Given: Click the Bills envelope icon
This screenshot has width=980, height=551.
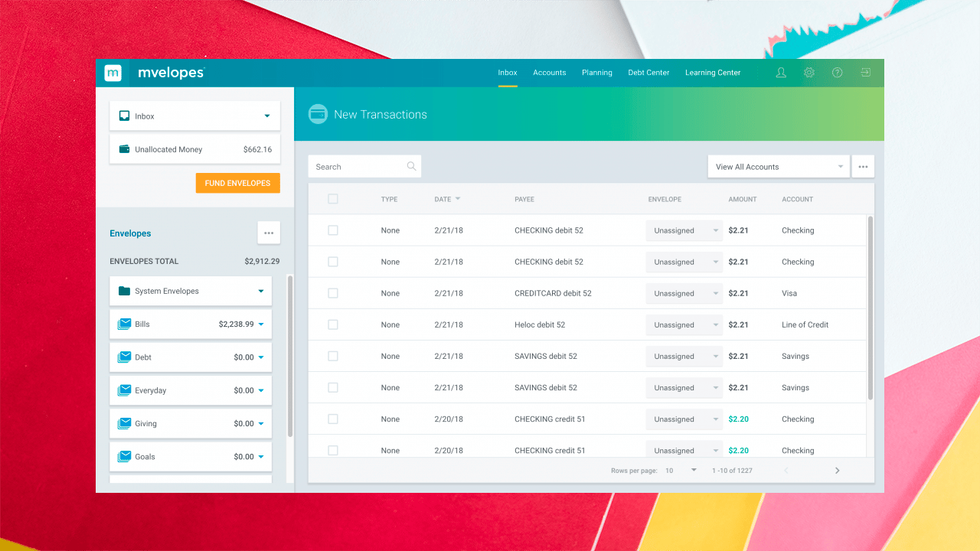Looking at the screenshot, I should click(124, 324).
